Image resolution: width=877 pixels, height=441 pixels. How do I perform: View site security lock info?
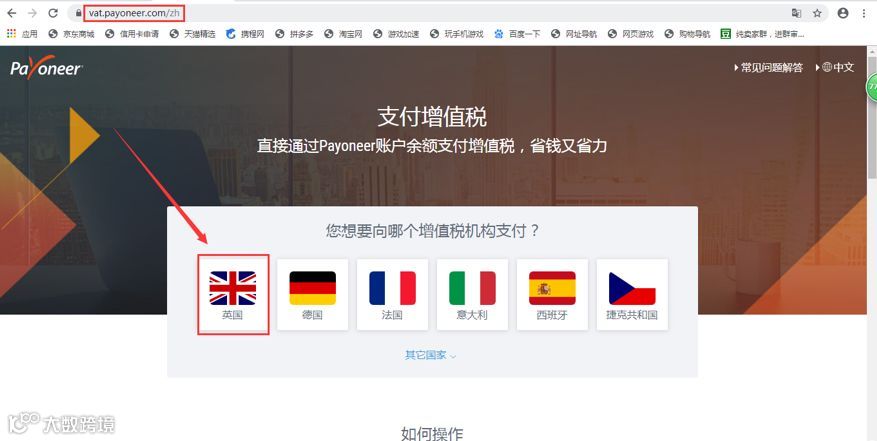click(x=78, y=13)
